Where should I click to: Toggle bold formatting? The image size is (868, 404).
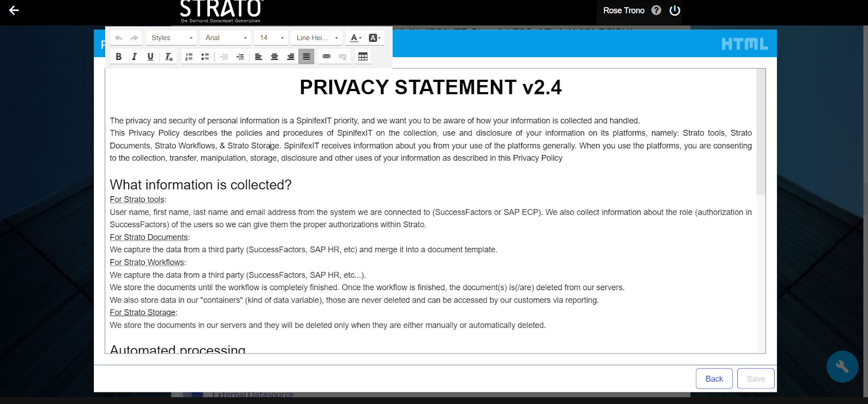point(118,56)
